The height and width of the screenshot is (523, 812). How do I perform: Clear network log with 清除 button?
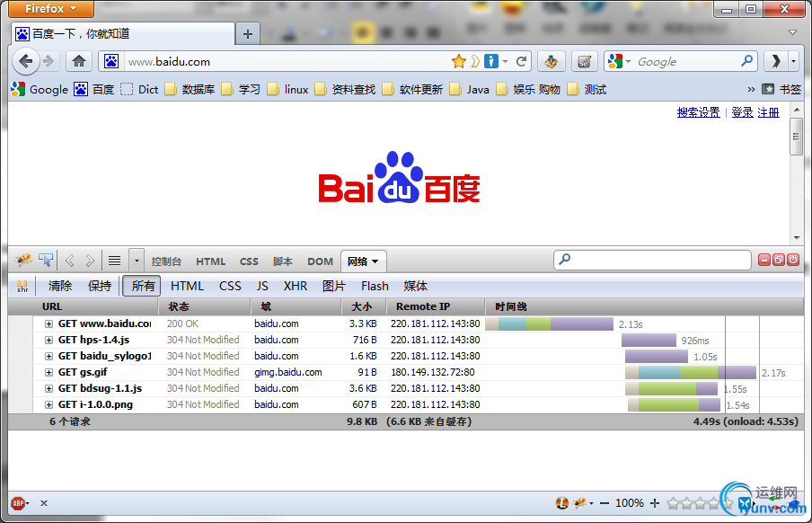[x=60, y=286]
